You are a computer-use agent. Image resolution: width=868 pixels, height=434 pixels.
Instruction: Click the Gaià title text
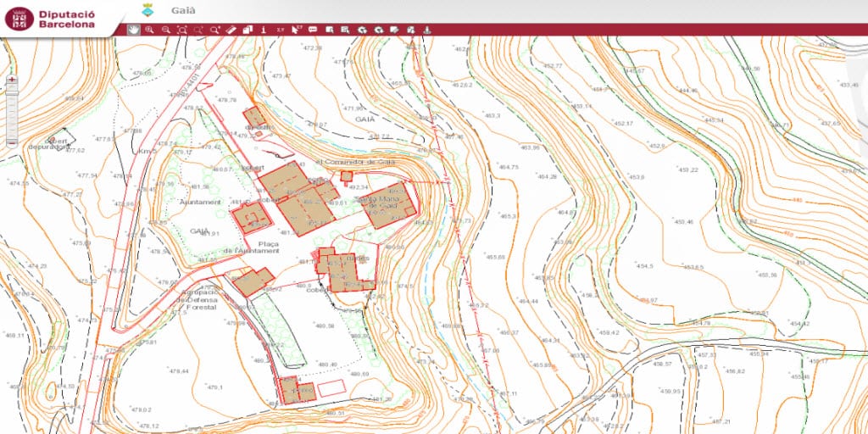183,10
